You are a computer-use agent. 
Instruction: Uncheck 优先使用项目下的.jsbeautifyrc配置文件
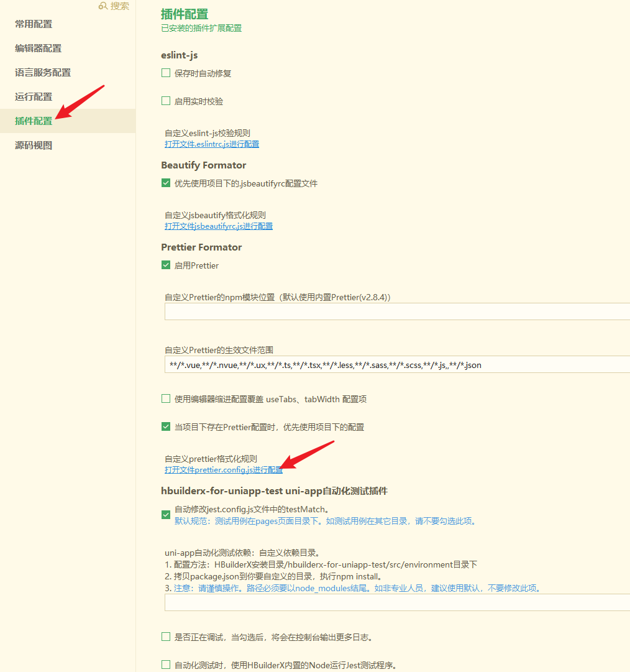166,183
